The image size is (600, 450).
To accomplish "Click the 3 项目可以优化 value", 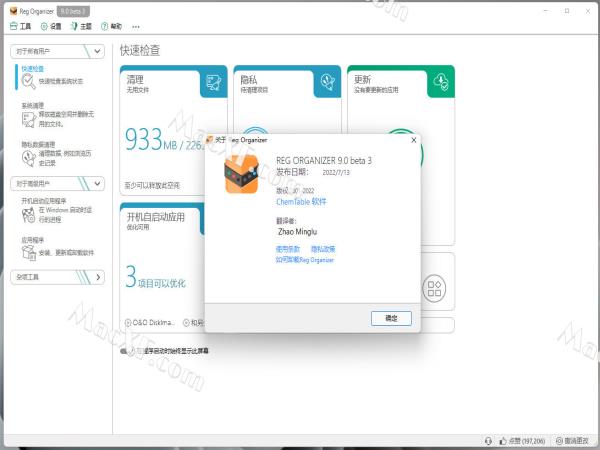I will pos(155,277).
